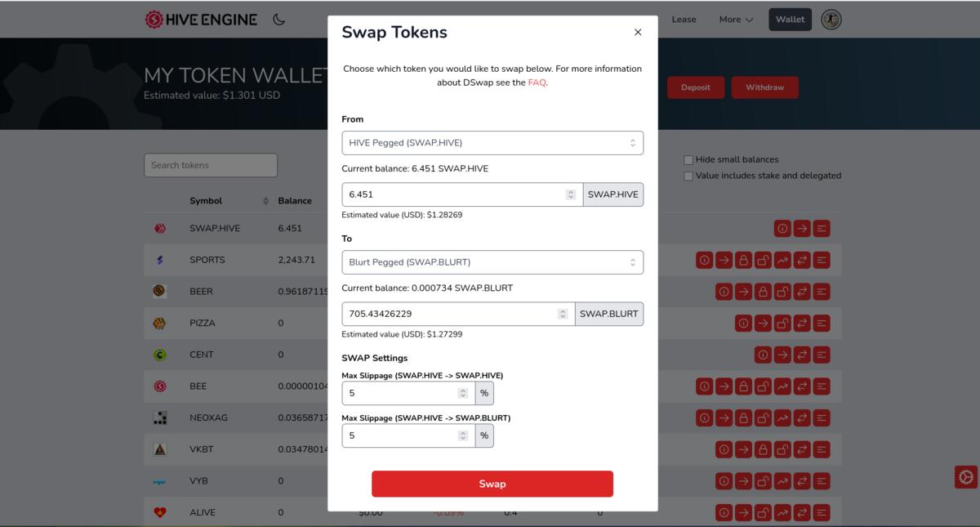The height and width of the screenshot is (527, 980).
Task: Click the Balance column header
Action: tap(295, 201)
